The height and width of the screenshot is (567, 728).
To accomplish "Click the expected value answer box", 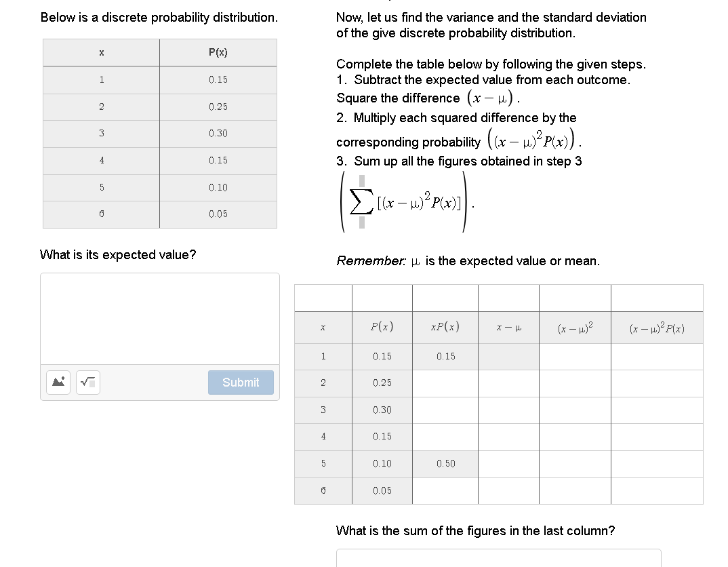I will point(160,318).
